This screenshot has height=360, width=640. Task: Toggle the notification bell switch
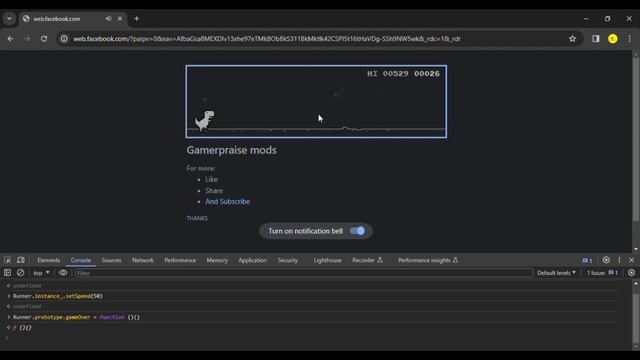click(x=358, y=231)
